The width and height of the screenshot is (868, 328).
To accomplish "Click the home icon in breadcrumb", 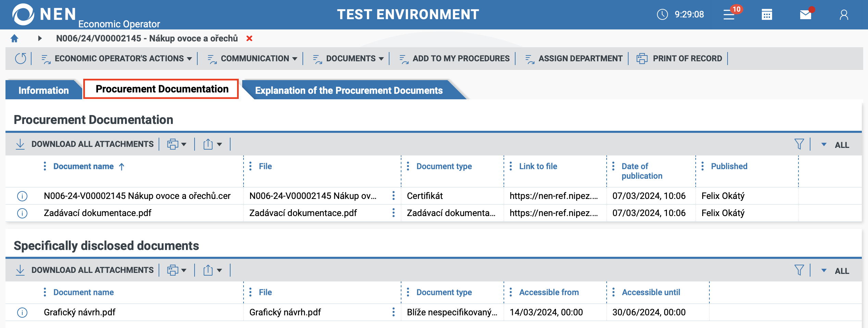I will (x=14, y=38).
